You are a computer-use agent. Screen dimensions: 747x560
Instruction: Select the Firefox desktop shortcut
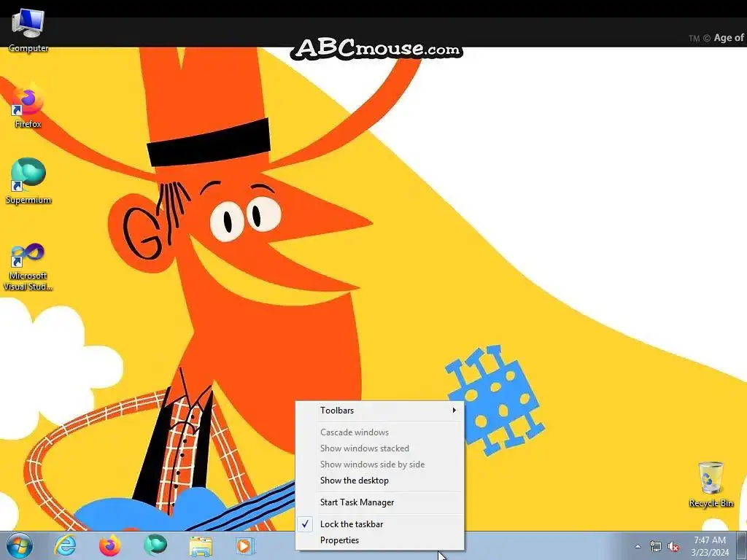pyautogui.click(x=28, y=106)
